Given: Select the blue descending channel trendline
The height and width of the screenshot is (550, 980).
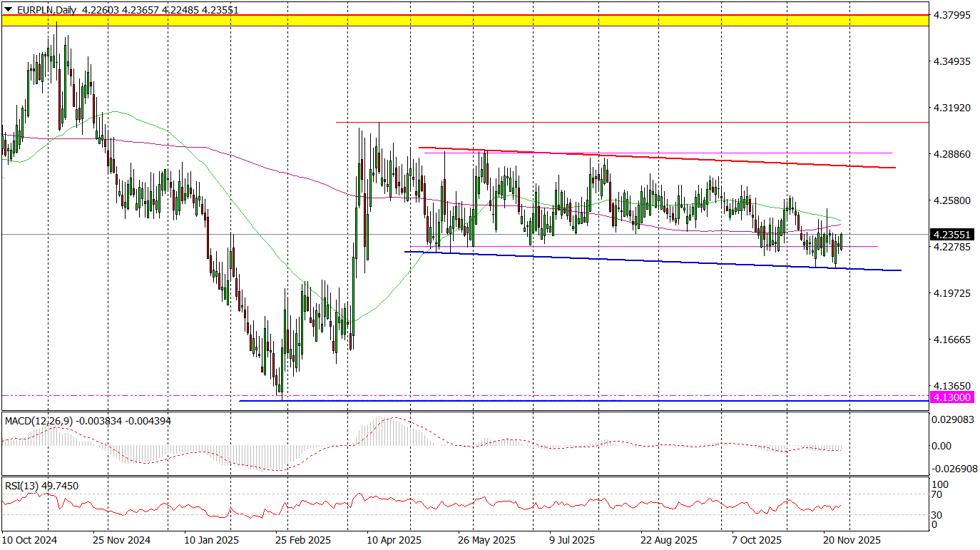Looking at the screenshot, I should click(x=642, y=260).
